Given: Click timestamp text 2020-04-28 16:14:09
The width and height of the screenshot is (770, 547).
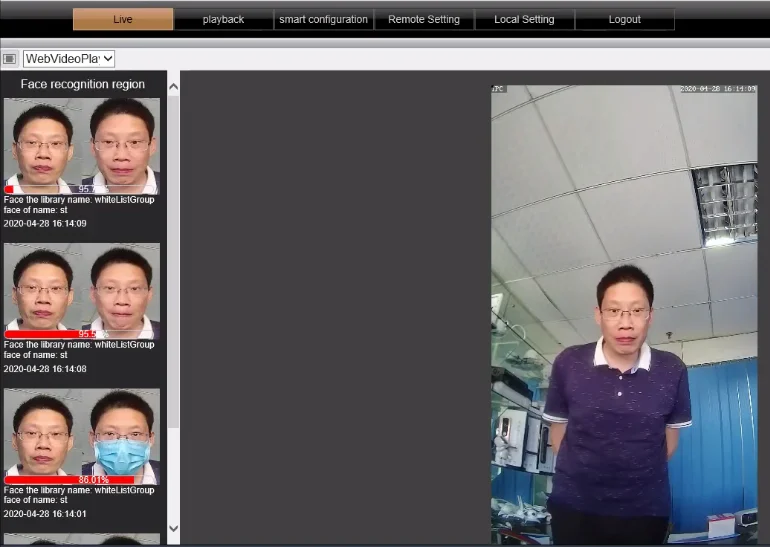Looking at the screenshot, I should (x=45, y=223).
